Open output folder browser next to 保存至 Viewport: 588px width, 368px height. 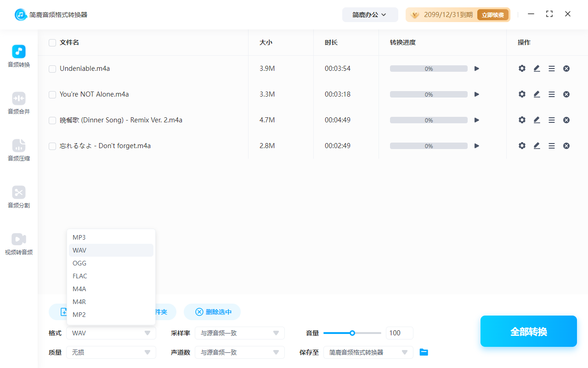tap(424, 352)
